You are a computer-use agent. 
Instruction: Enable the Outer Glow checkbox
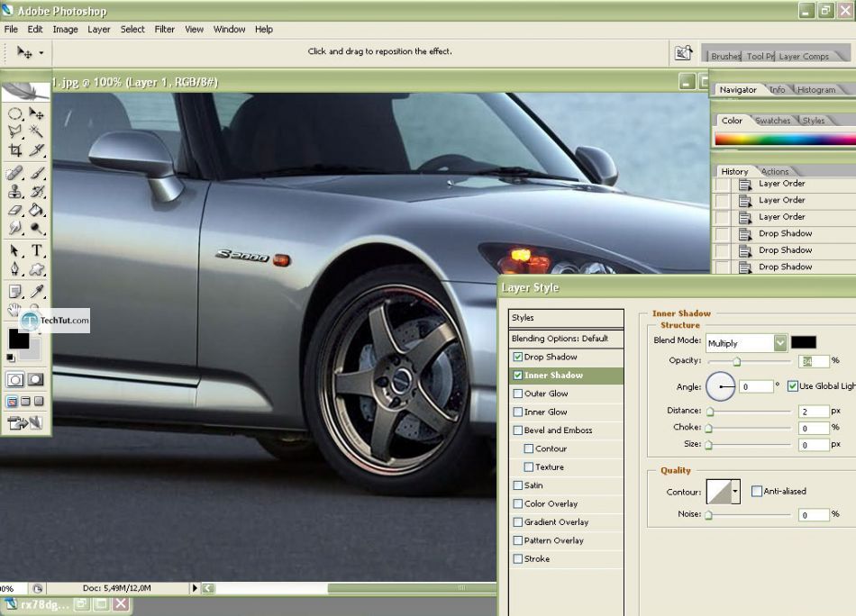click(x=517, y=394)
